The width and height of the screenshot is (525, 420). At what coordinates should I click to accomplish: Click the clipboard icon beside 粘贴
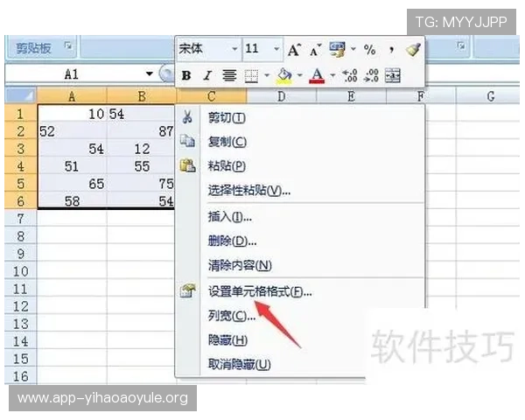(187, 165)
